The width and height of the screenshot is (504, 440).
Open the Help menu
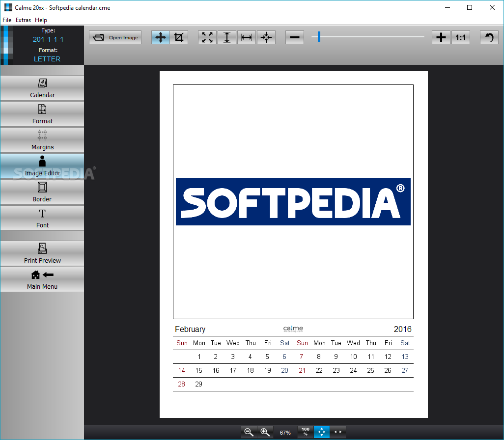click(41, 20)
